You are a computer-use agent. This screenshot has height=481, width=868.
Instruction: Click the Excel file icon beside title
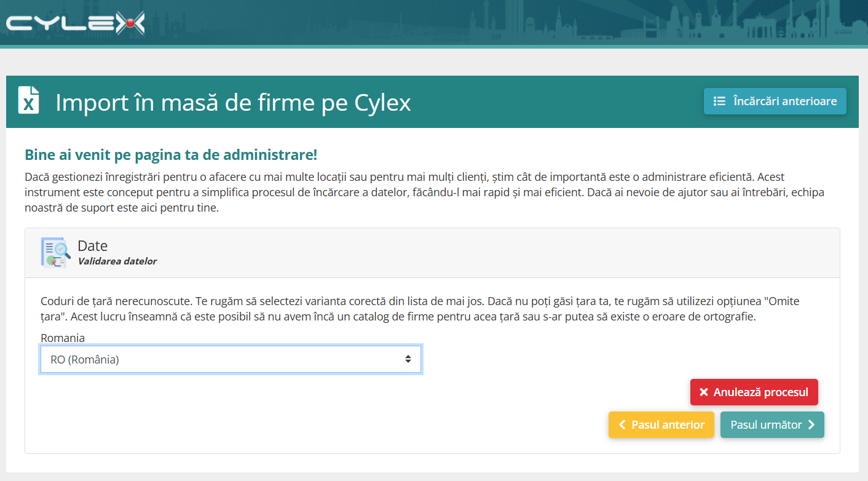click(x=28, y=100)
